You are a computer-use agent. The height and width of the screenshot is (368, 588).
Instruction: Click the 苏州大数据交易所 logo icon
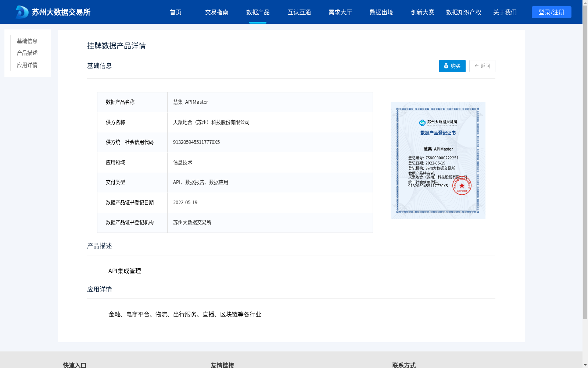(x=22, y=12)
